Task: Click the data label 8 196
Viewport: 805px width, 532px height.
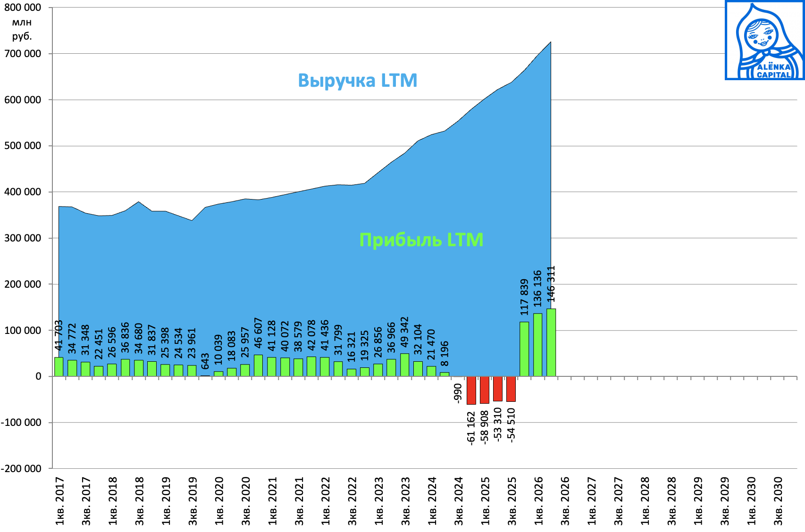Action: pyautogui.click(x=444, y=354)
